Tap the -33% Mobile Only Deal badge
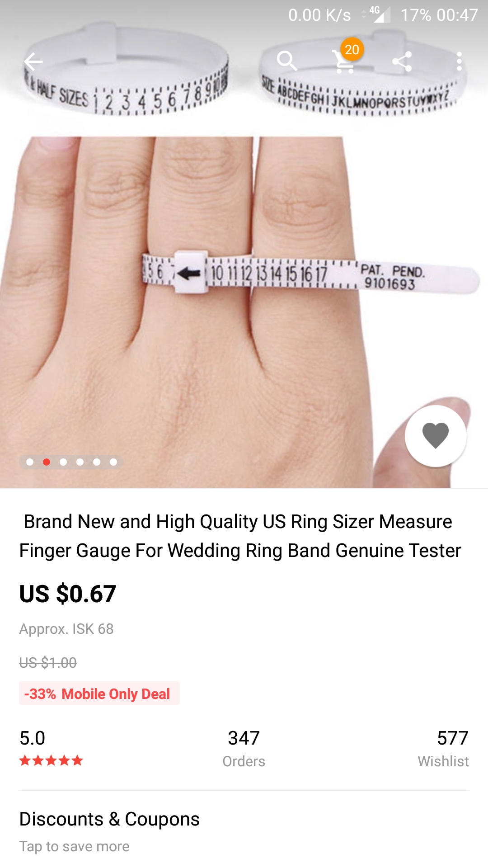 (99, 693)
